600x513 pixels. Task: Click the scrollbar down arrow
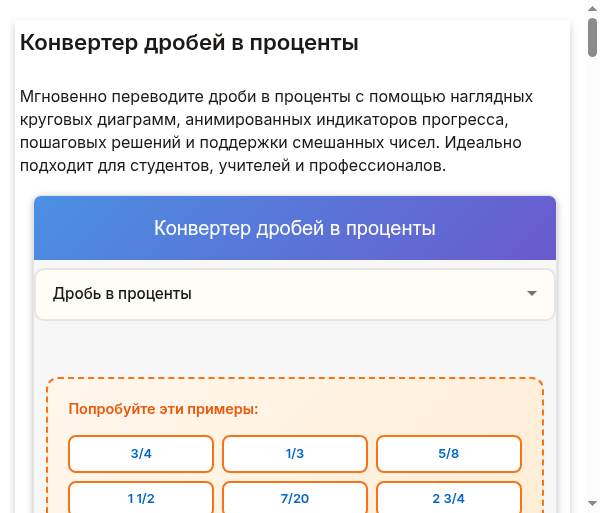[x=592, y=503]
